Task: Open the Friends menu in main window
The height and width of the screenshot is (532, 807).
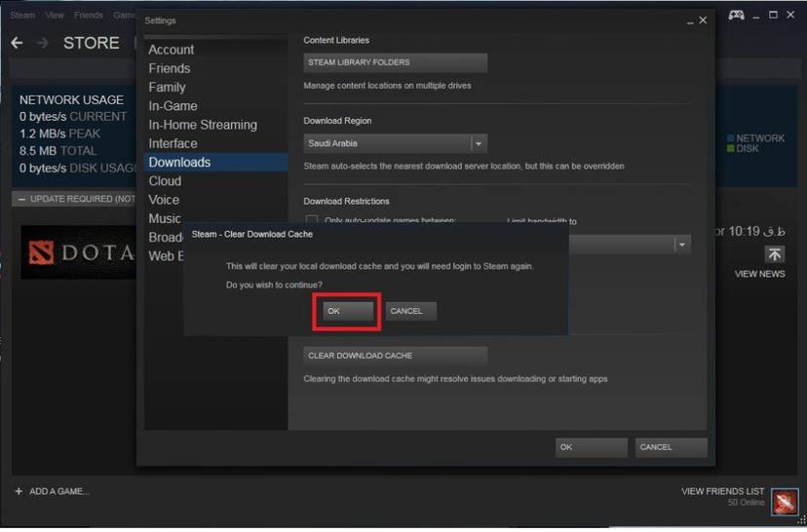Action: (x=89, y=16)
